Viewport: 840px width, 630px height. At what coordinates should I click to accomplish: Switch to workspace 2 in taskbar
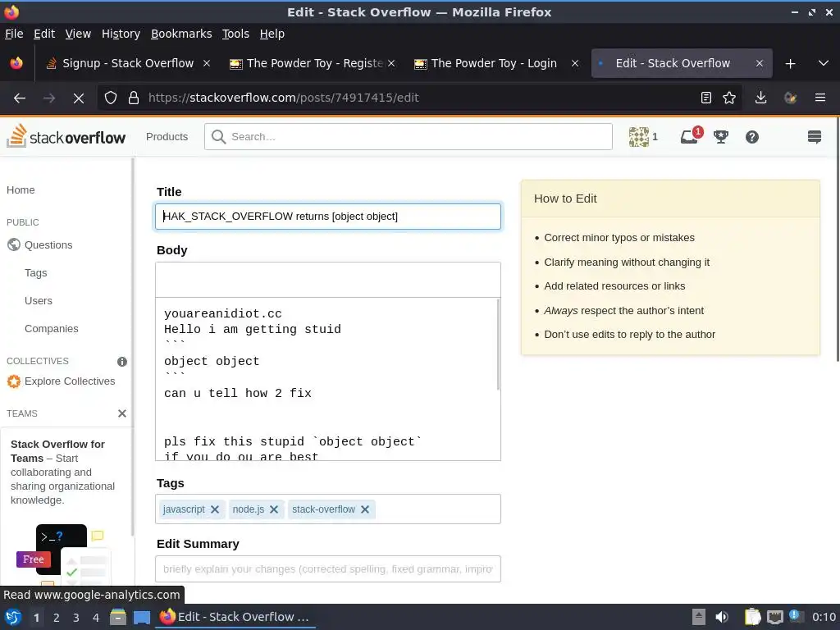pos(57,618)
